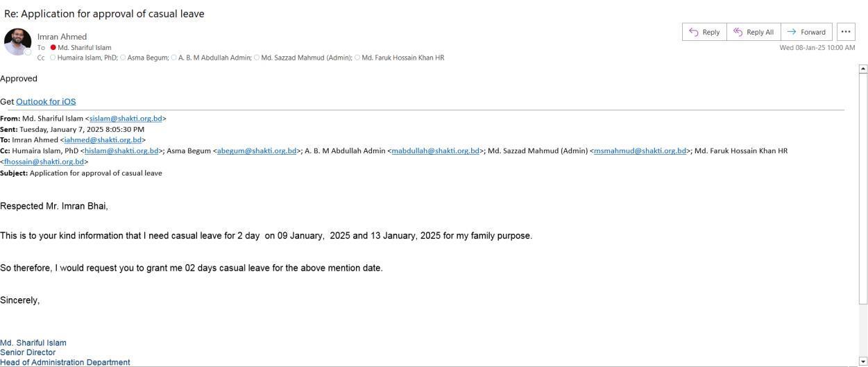The height and width of the screenshot is (367, 868).
Task: Open the Outlook for iOS link
Action: [46, 102]
